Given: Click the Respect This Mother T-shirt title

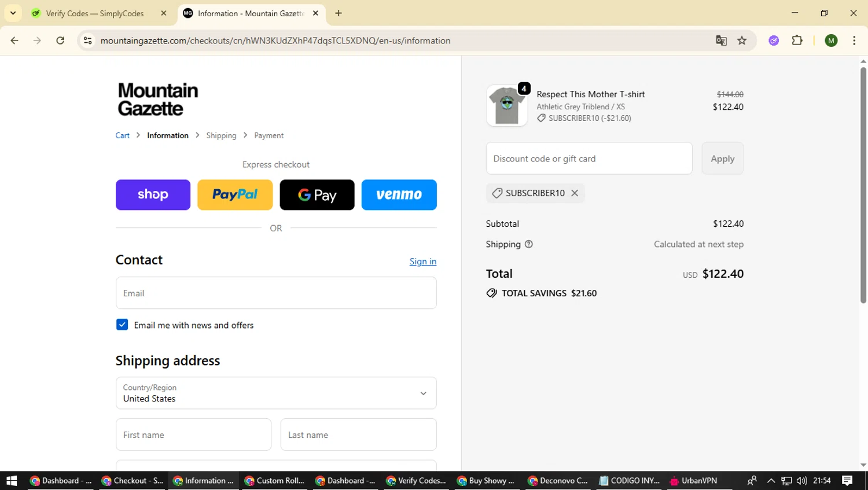Looking at the screenshot, I should 590,94.
